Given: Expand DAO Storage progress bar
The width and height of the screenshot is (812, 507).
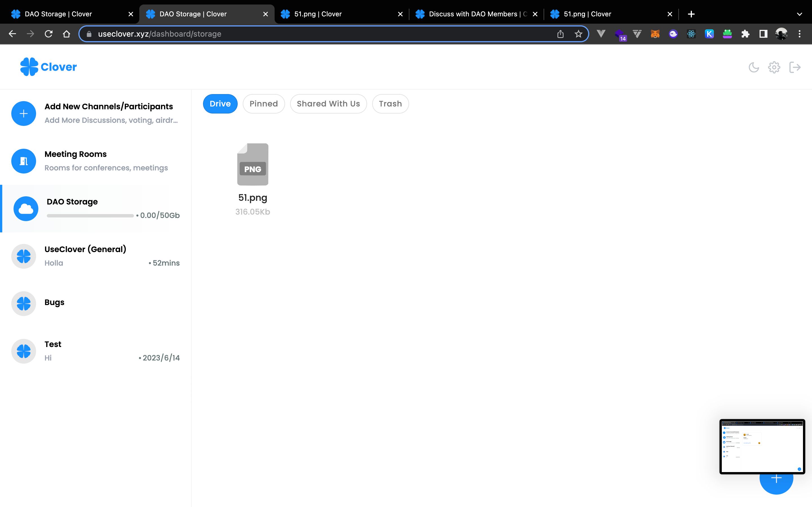Looking at the screenshot, I should point(90,215).
